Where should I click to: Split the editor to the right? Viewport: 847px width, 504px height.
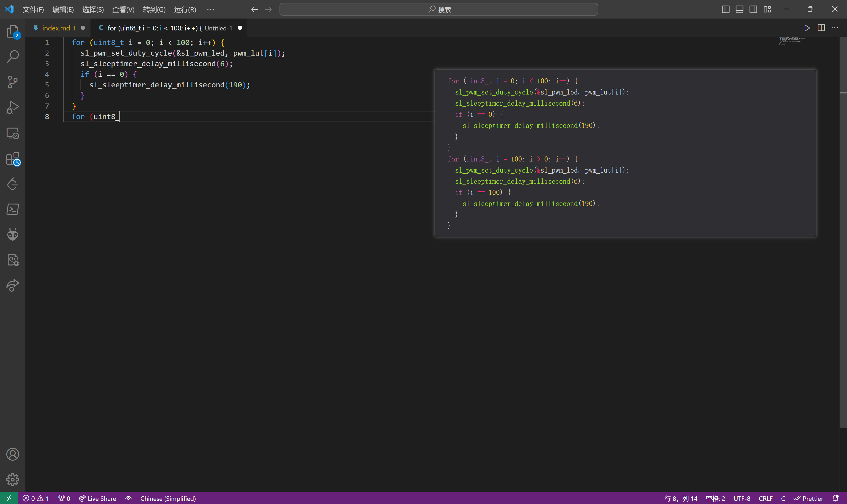click(x=821, y=28)
